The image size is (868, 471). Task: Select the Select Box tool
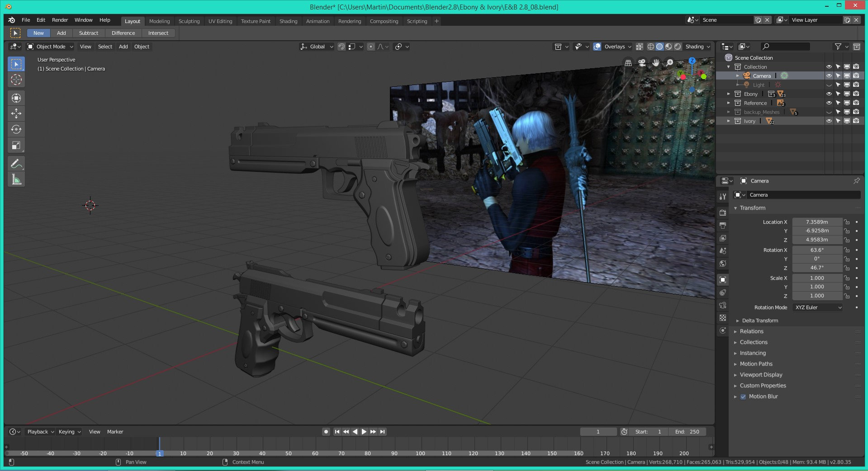point(16,64)
